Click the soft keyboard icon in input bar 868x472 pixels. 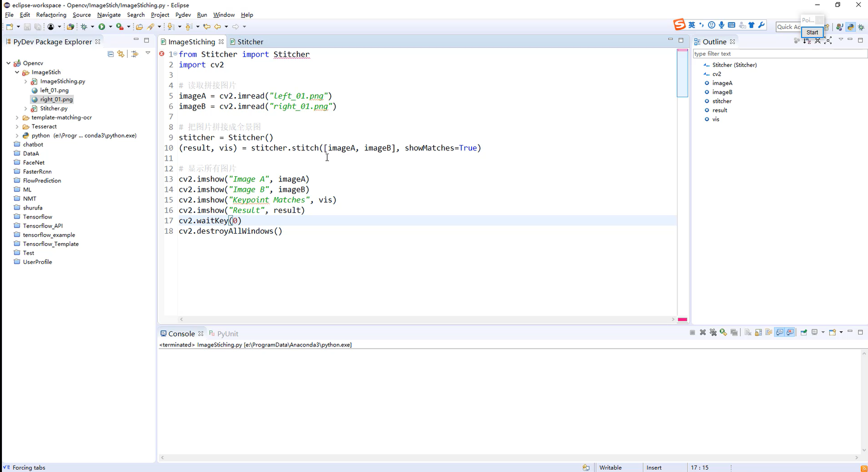[731, 25]
